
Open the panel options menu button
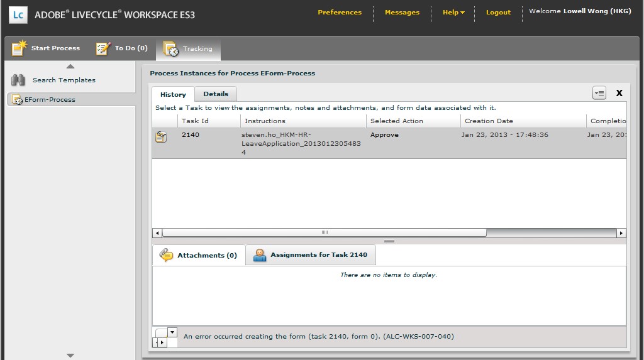click(599, 93)
